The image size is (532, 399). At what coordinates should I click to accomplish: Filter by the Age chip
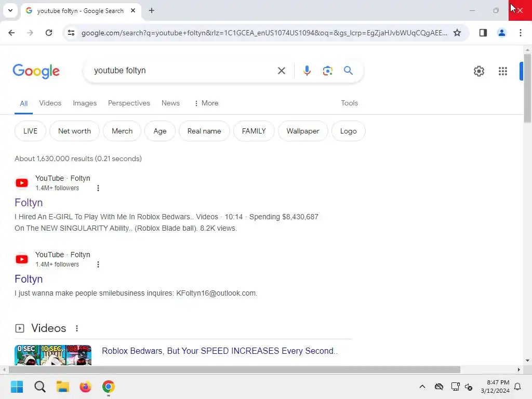coord(160,131)
